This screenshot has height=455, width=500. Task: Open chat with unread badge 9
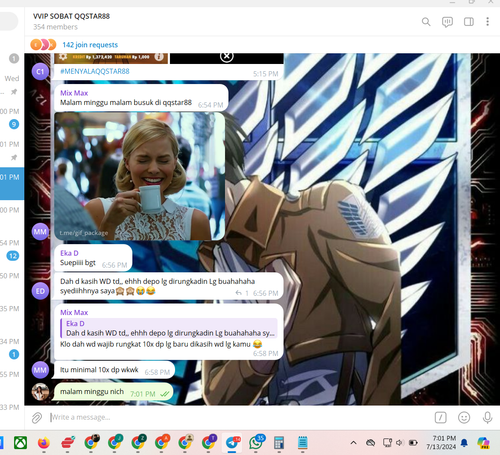[x=12, y=118]
